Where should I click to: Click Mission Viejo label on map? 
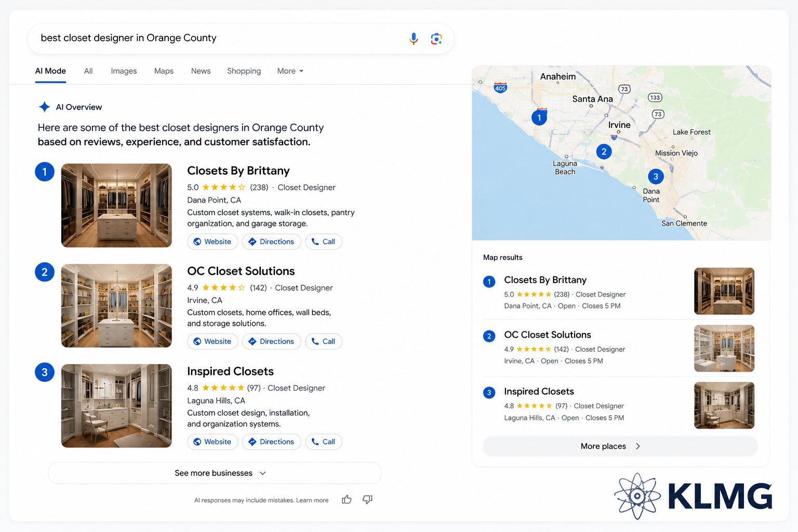coord(676,153)
